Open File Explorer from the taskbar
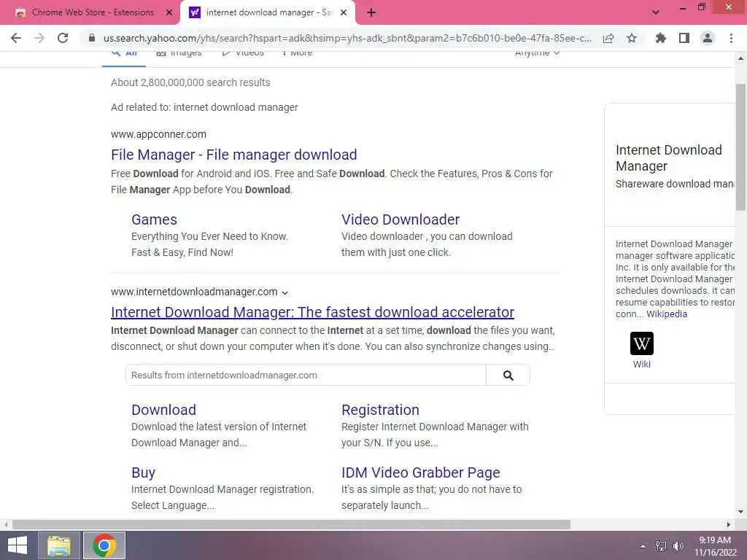 [59, 545]
